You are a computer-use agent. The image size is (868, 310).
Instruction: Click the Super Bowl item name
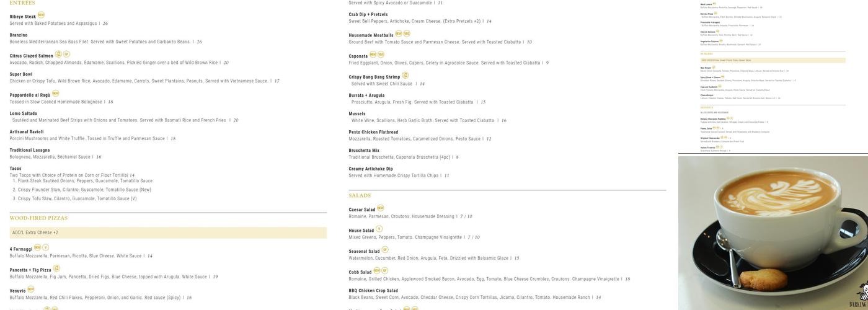pyautogui.click(x=21, y=74)
